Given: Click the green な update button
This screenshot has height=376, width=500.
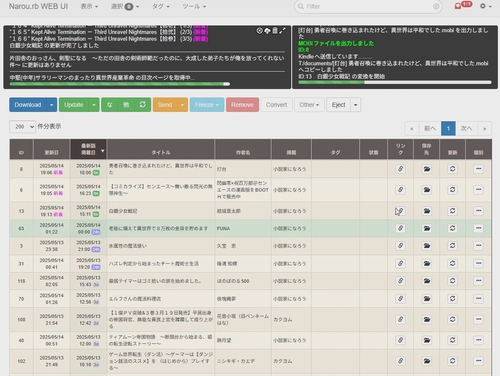Looking at the screenshot, I should pyautogui.click(x=110, y=105).
